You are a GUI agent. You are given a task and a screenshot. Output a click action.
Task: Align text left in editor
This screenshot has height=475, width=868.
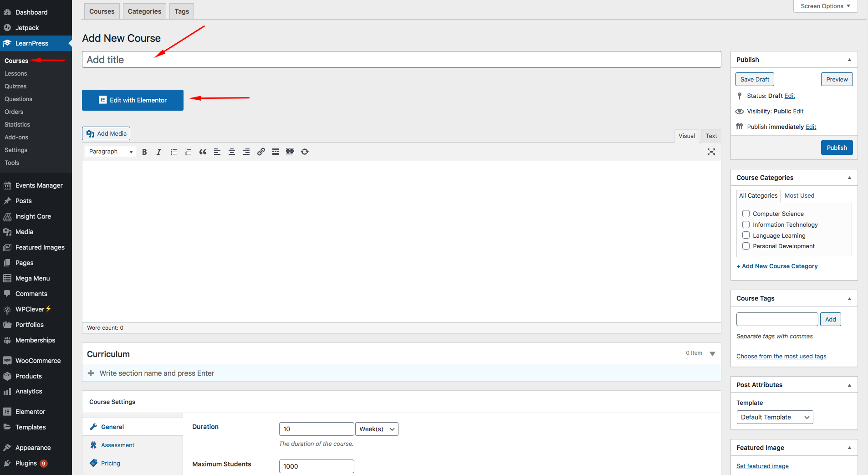tap(217, 152)
